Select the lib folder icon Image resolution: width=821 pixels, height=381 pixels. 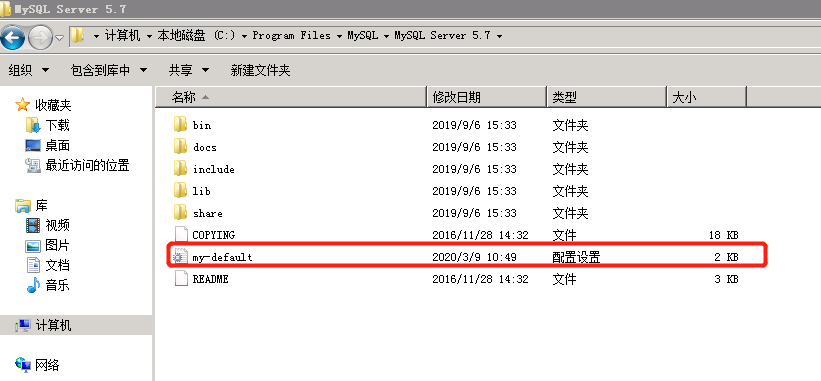180,190
